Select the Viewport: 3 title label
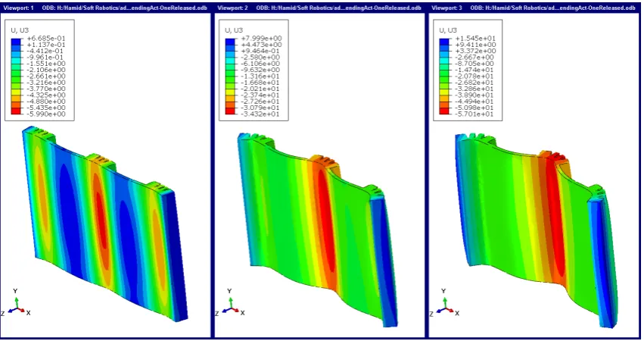This screenshot has width=644, height=341. coord(446,8)
